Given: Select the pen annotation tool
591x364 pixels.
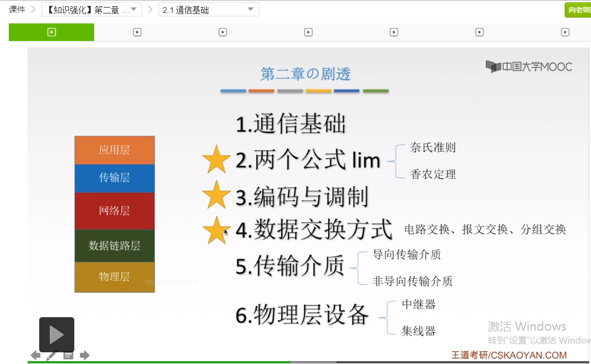Looking at the screenshot, I should click(51, 355).
